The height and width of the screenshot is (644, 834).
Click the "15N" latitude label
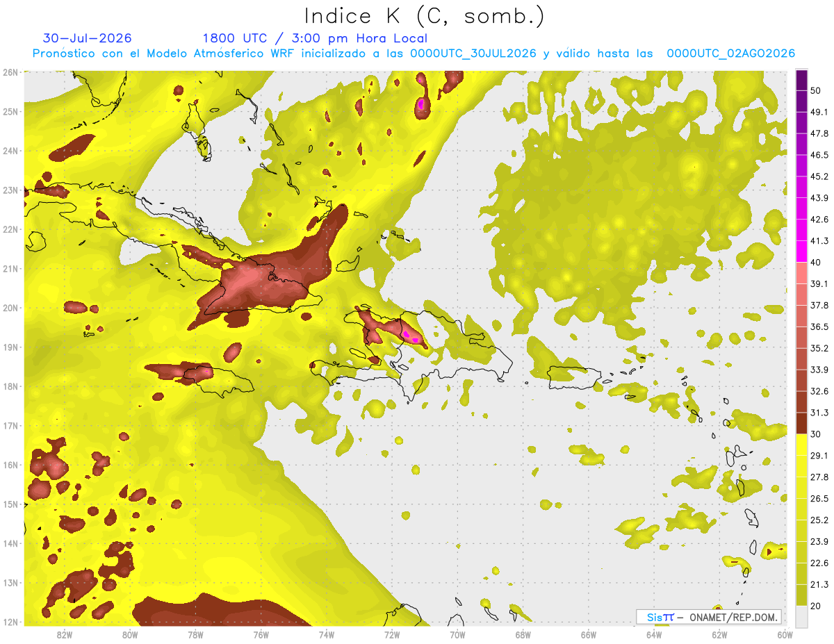pyautogui.click(x=10, y=504)
